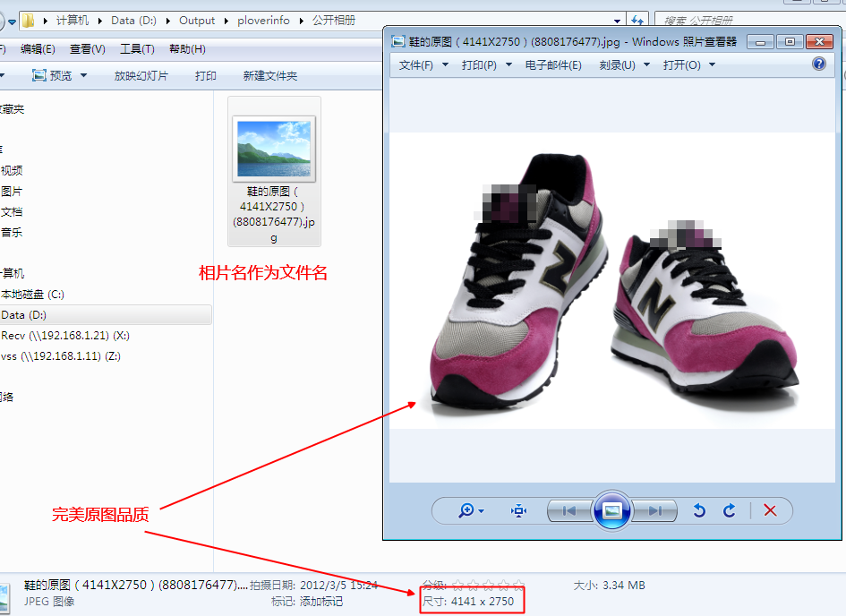Open 工具(T) menu in Explorer
846x616 pixels.
pos(137,49)
